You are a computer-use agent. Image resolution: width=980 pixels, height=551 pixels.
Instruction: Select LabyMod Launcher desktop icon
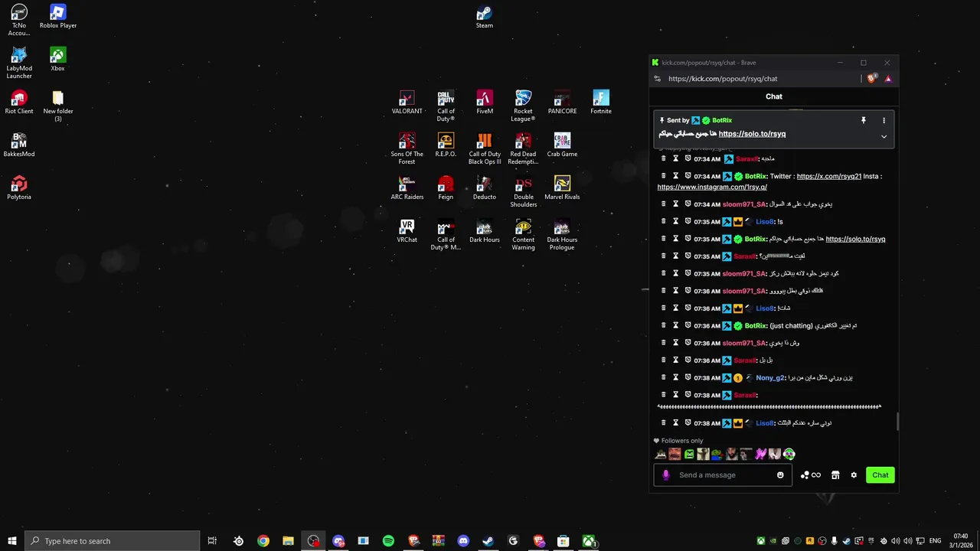(19, 64)
